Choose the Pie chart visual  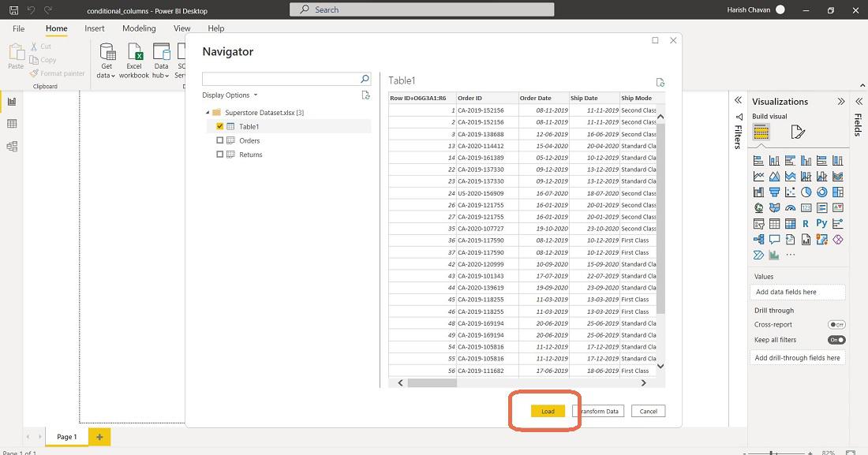point(806,192)
